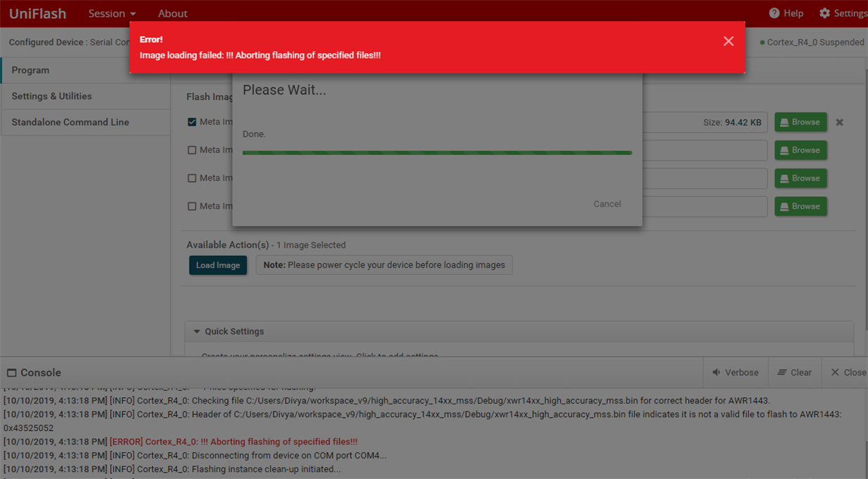Click the Cortex_R4_0 Suspended status

coord(812,42)
